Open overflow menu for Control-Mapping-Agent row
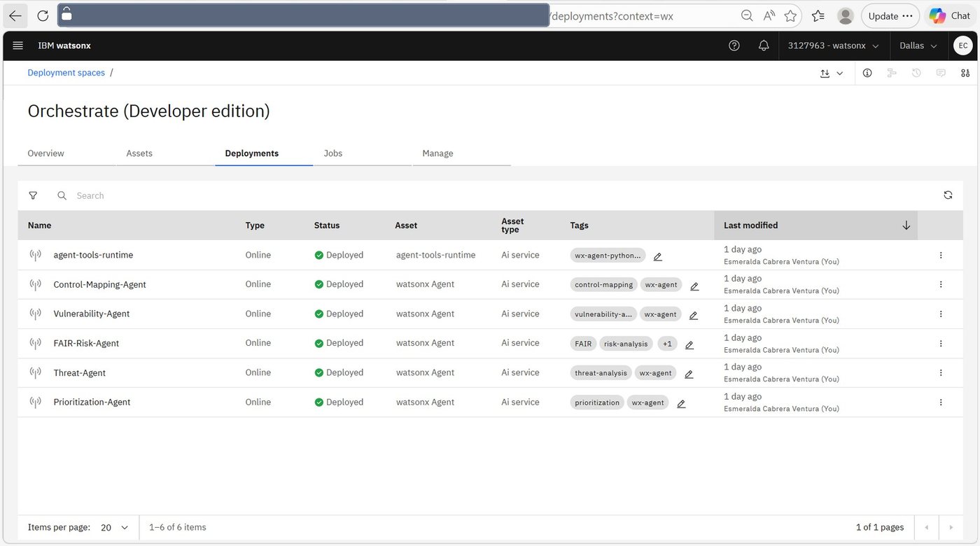 click(x=941, y=284)
